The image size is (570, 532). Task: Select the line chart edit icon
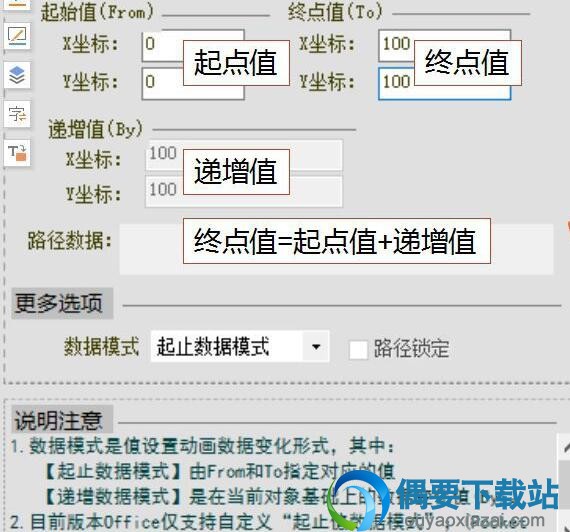coord(17,36)
